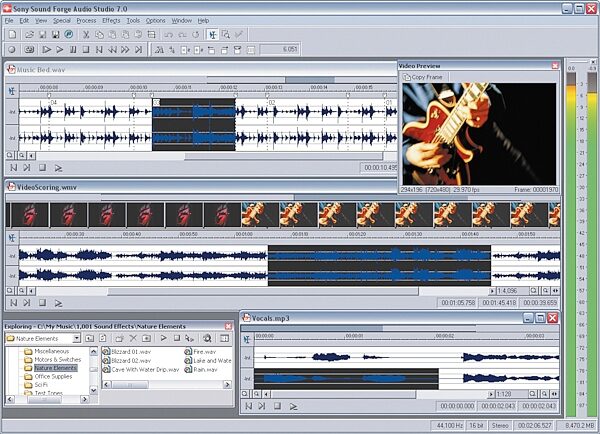Click the Refresh icon in Explorer toolbar
Viewport: 600px width, 434px height.
(x=103, y=338)
